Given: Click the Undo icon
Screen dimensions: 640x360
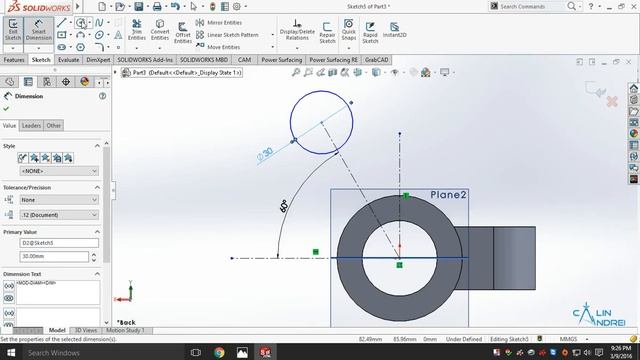Looking at the screenshot, I should pyautogui.click(x=175, y=6).
